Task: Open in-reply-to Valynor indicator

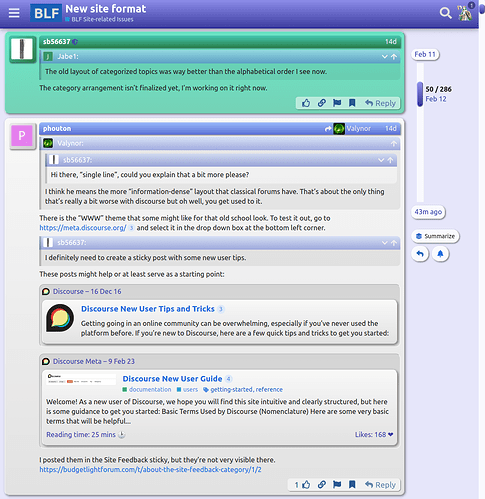Action: coord(348,129)
